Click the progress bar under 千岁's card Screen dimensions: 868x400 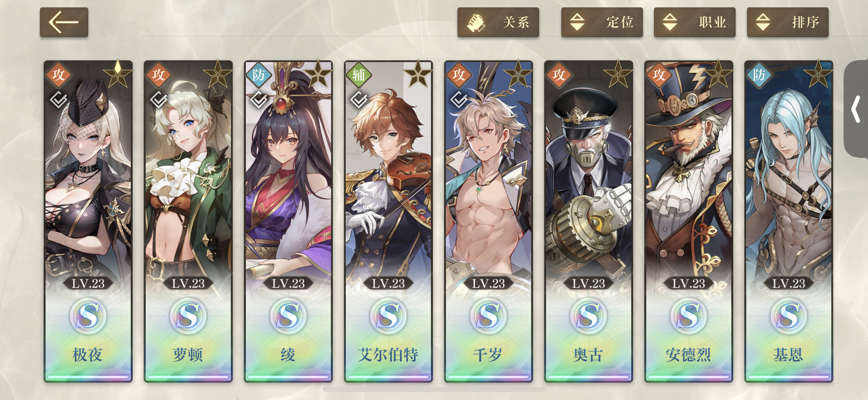488,377
